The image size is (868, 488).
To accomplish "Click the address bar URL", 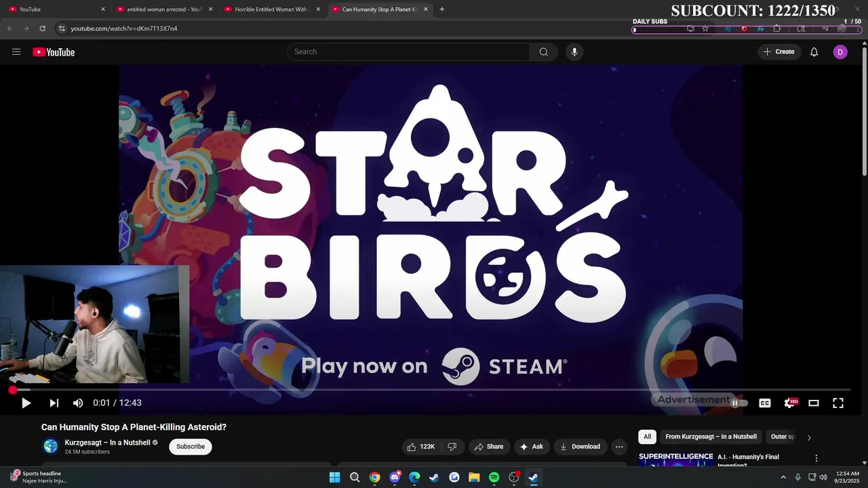I will 124,28.
